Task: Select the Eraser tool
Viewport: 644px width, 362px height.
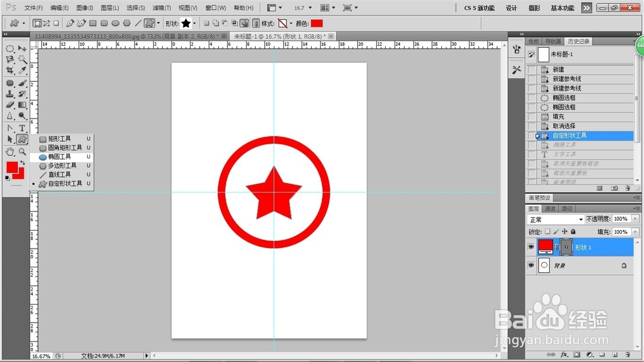Action: pyautogui.click(x=10, y=105)
